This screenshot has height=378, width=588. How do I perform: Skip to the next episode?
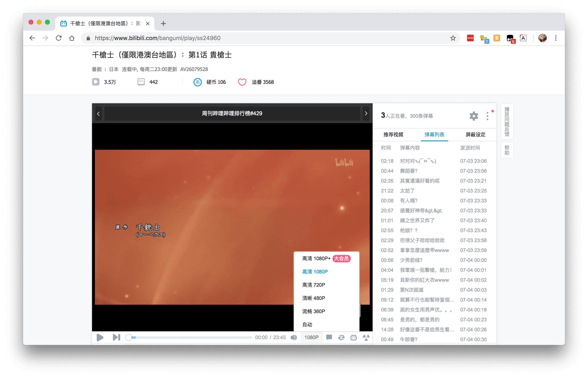tap(116, 337)
